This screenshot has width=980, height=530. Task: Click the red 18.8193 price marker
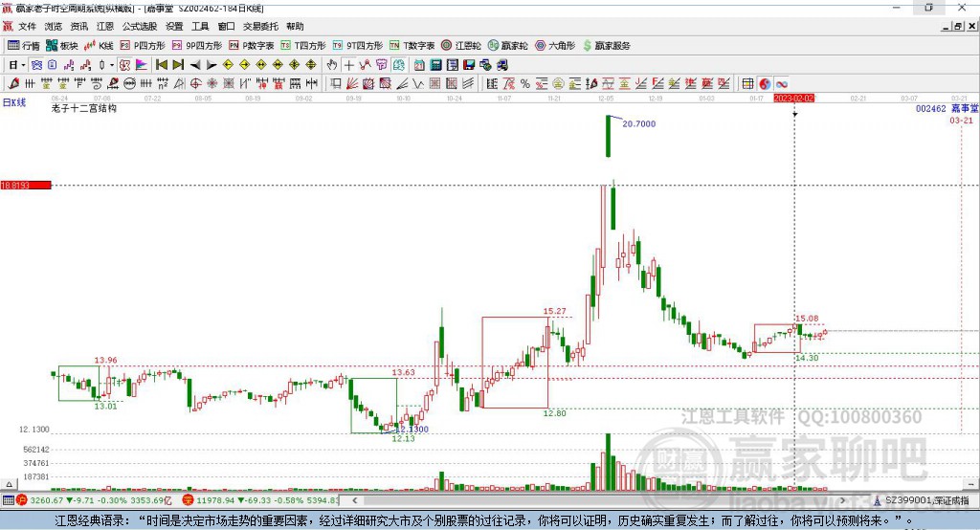click(25, 185)
